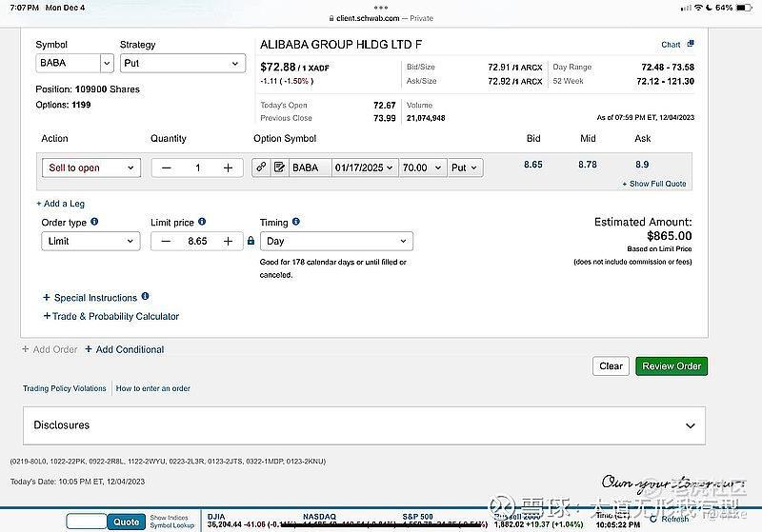762x532 pixels.
Task: Click the edit option symbol icon
Action: (279, 167)
